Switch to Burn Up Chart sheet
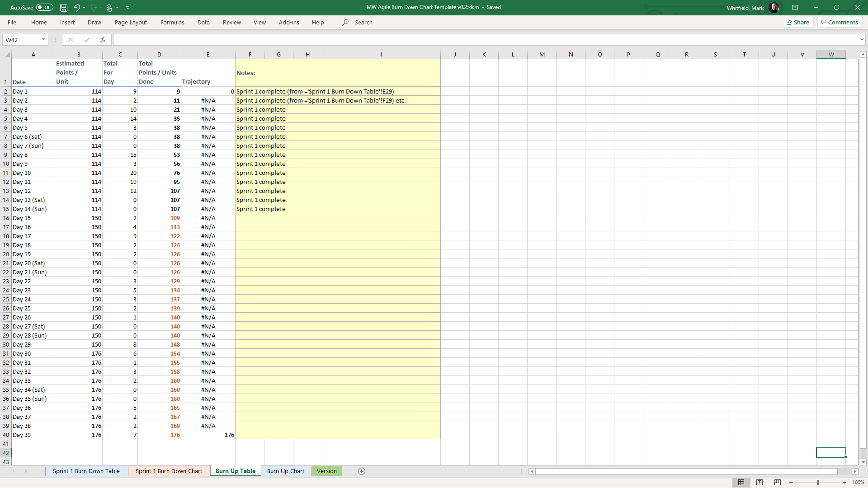This screenshot has width=868, height=488. pyautogui.click(x=285, y=471)
